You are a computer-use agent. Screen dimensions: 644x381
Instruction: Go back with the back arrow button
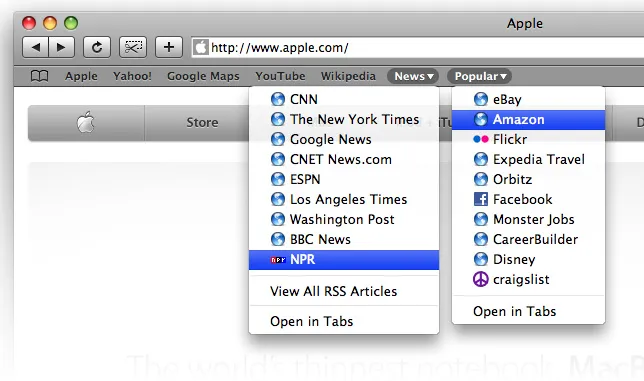click(x=35, y=47)
